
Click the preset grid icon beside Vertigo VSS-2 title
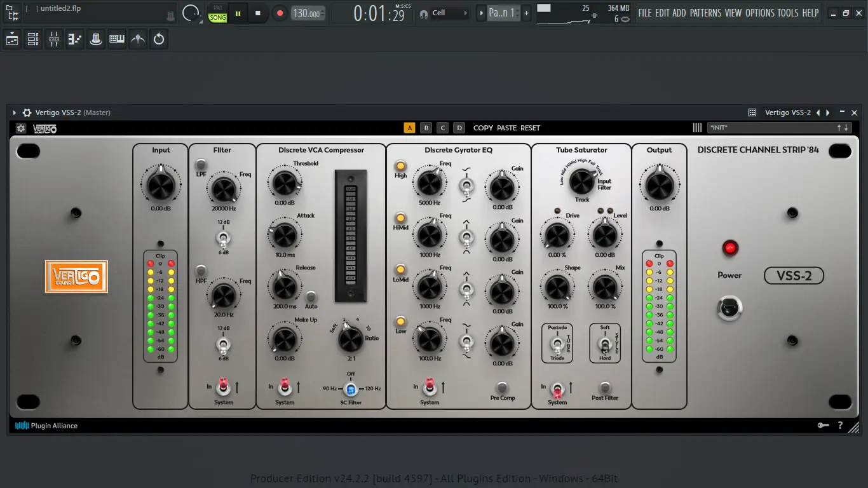(752, 112)
